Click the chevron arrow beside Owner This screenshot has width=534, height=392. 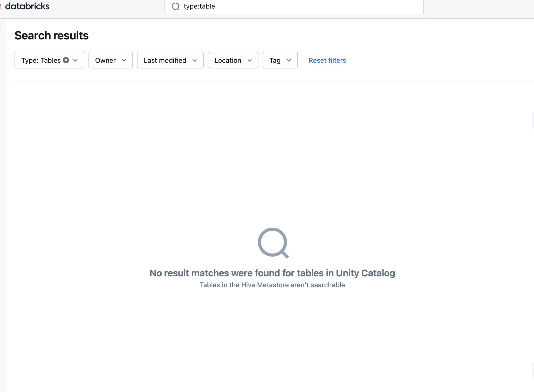(124, 60)
